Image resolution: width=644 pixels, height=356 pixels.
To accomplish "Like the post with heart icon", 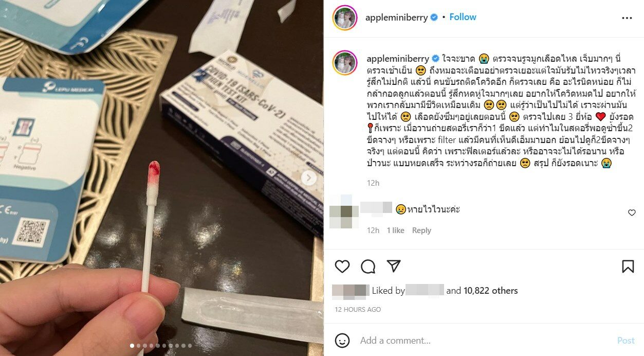I will pyautogui.click(x=342, y=266).
